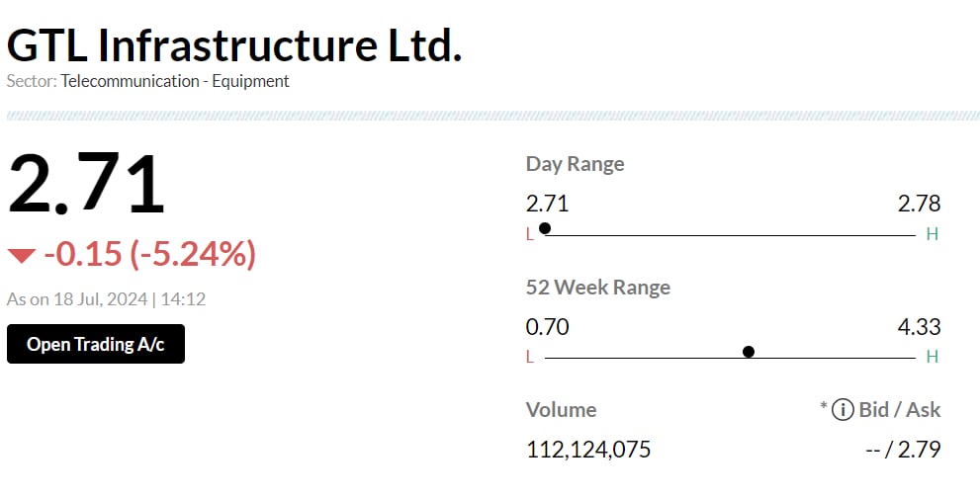Viewport: 980px width, 499px height.
Task: Click the Day Range high 'H' marker
Action: coord(932,234)
